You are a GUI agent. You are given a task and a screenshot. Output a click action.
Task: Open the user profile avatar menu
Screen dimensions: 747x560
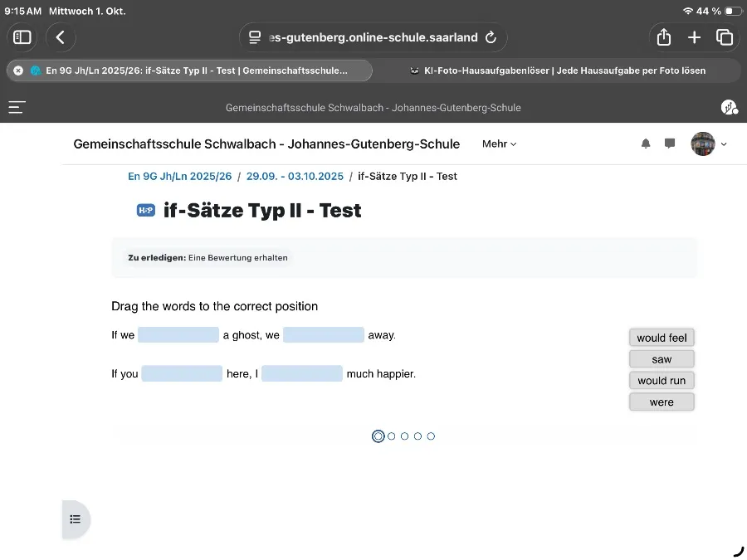708,144
